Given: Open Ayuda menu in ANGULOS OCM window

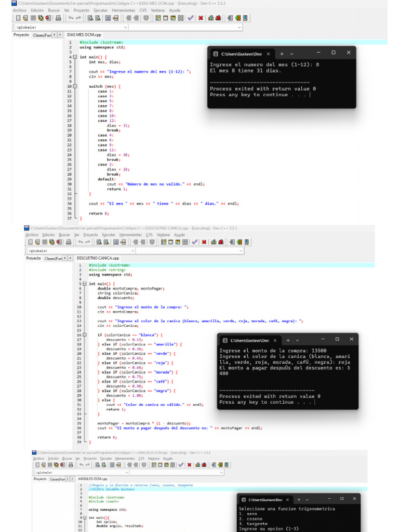Looking at the screenshot, I should pyautogui.click(x=168, y=458).
